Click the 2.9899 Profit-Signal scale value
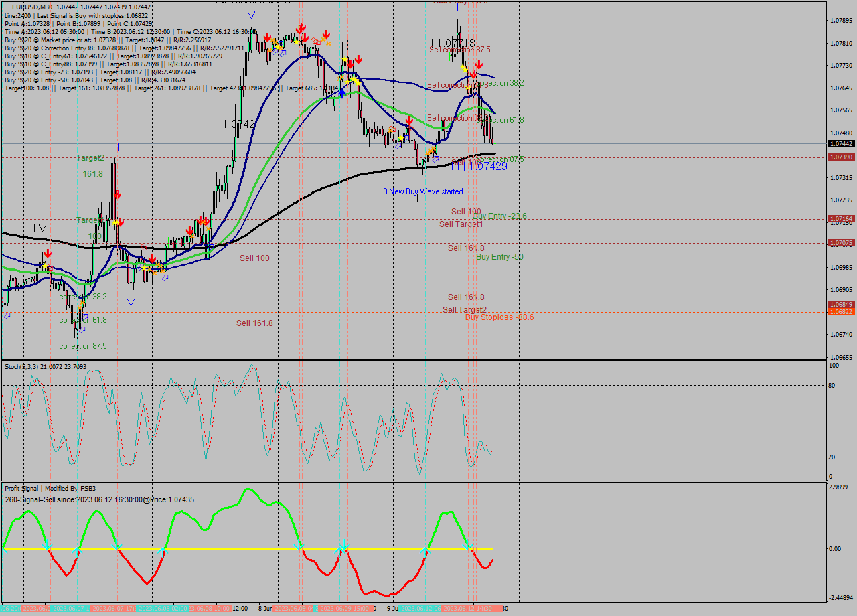This screenshot has height=616, width=857. [x=838, y=487]
